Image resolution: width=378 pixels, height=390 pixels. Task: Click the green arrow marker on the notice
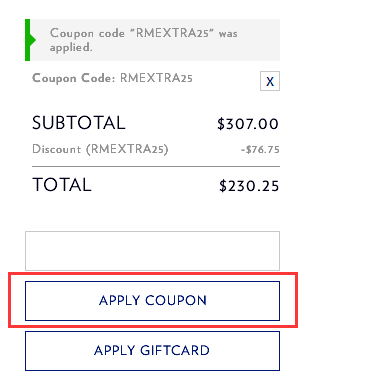pyautogui.click(x=31, y=40)
